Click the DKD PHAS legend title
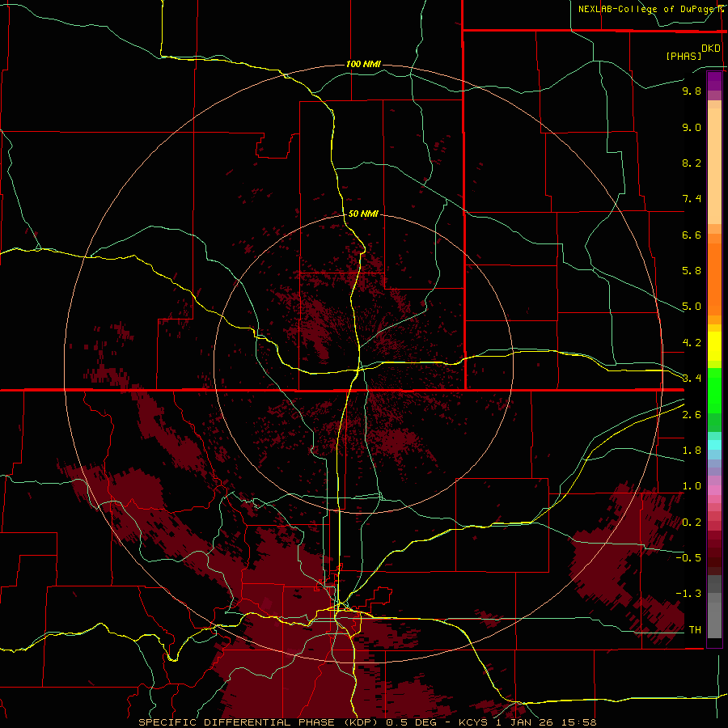The height and width of the screenshot is (728, 728). [693, 53]
